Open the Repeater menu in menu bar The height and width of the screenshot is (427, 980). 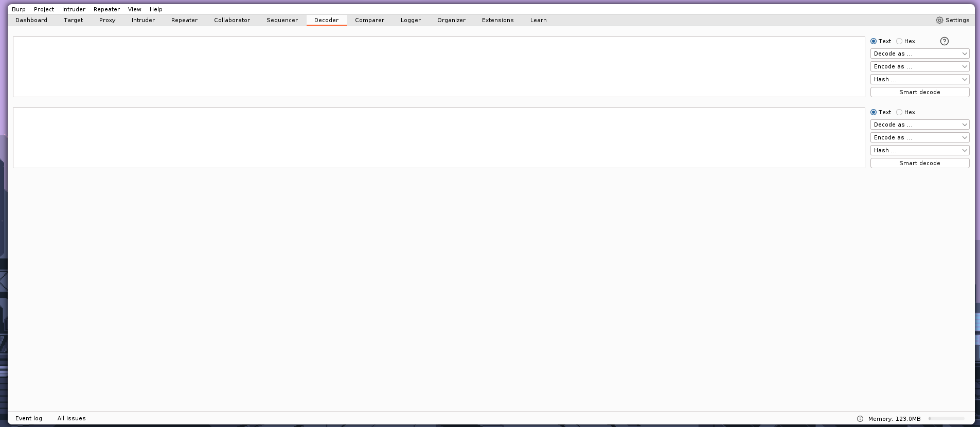point(106,9)
